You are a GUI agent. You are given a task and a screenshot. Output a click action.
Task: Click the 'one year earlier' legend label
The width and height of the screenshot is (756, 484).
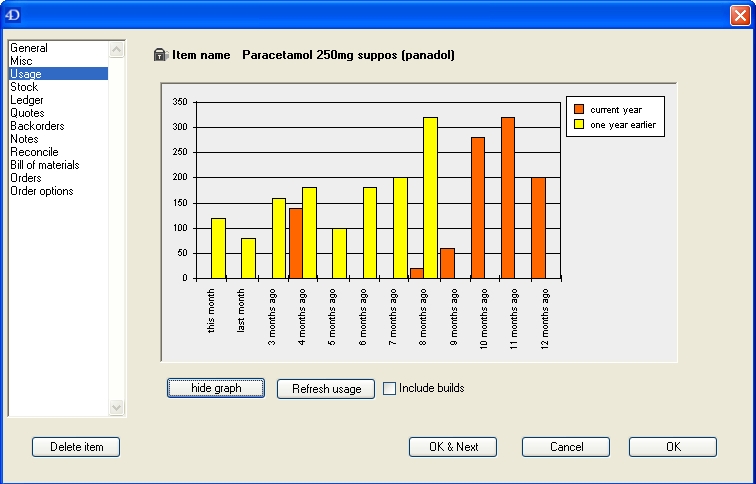[x=623, y=125]
